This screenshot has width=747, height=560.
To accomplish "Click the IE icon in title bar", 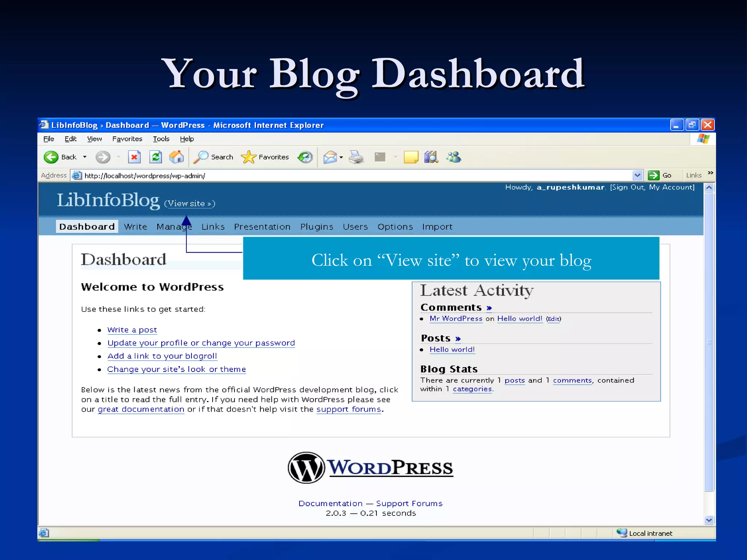I will tap(44, 125).
